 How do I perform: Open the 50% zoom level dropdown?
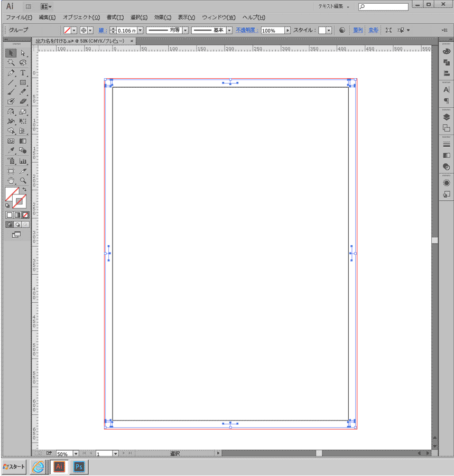point(76,453)
